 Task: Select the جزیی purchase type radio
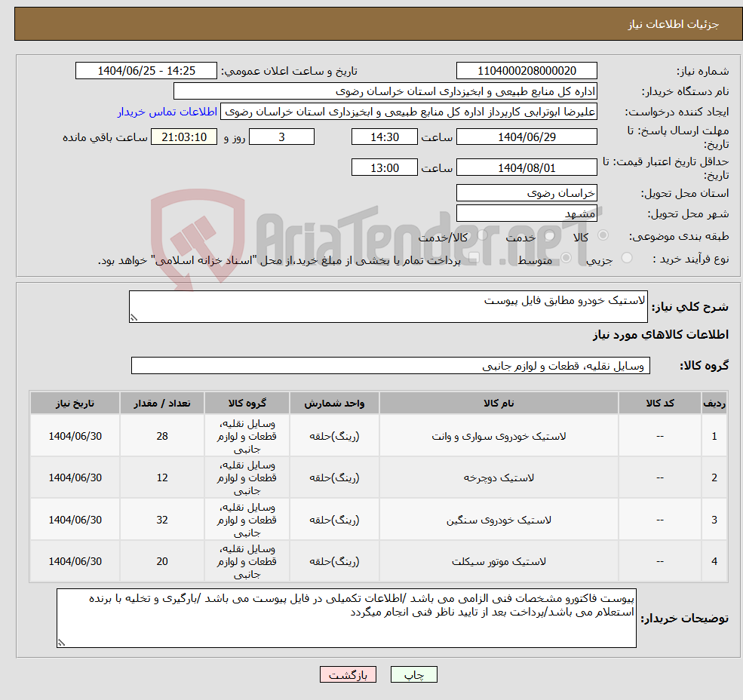click(x=627, y=258)
